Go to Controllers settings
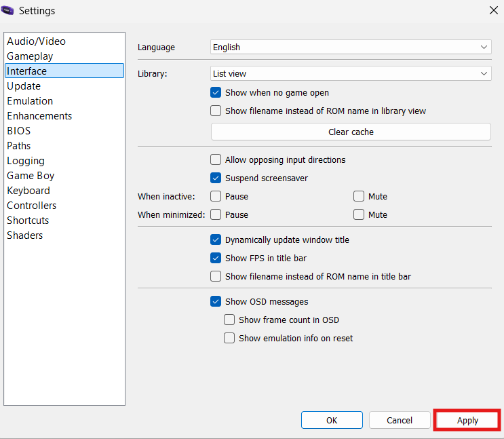The height and width of the screenshot is (439, 504). coord(64,205)
